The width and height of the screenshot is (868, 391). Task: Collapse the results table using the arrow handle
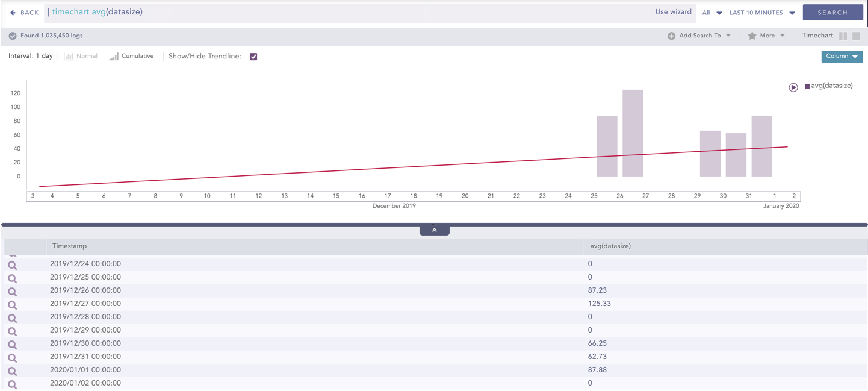point(434,230)
